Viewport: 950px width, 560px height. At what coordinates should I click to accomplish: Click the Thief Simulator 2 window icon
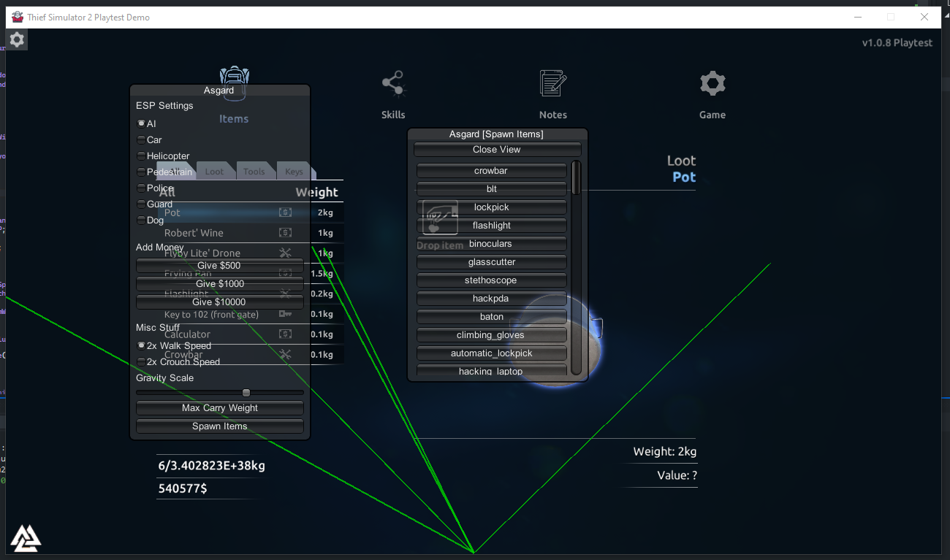tap(18, 17)
